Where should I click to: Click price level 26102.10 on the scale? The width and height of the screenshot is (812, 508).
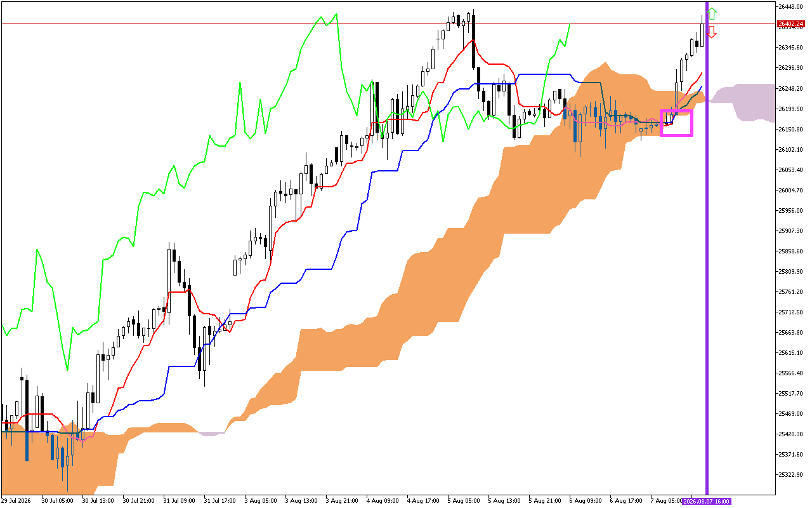(790, 149)
